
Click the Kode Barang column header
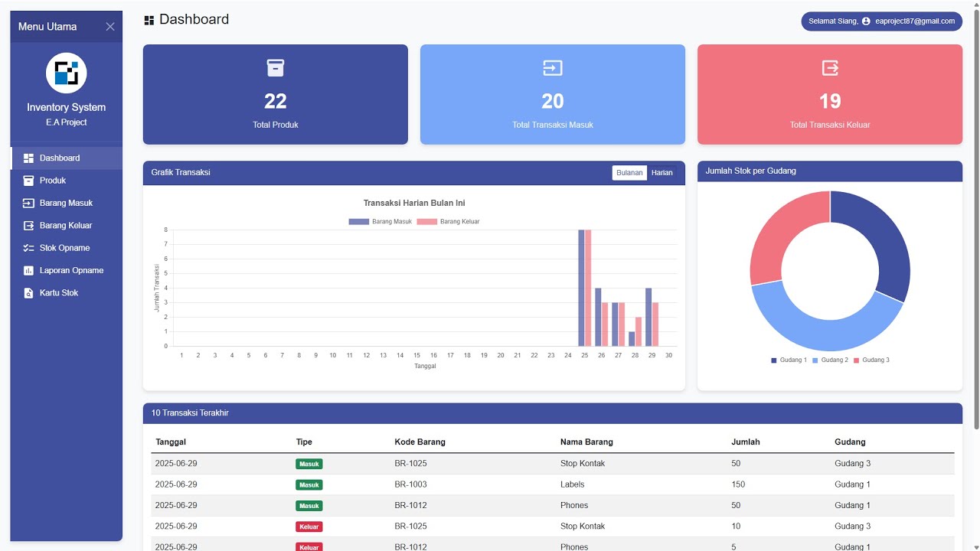click(x=420, y=442)
